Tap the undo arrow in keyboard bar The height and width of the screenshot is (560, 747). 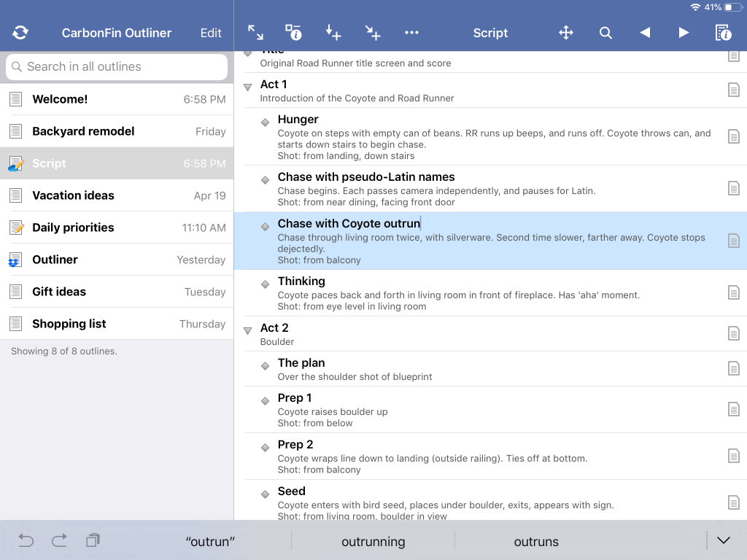pyautogui.click(x=26, y=540)
